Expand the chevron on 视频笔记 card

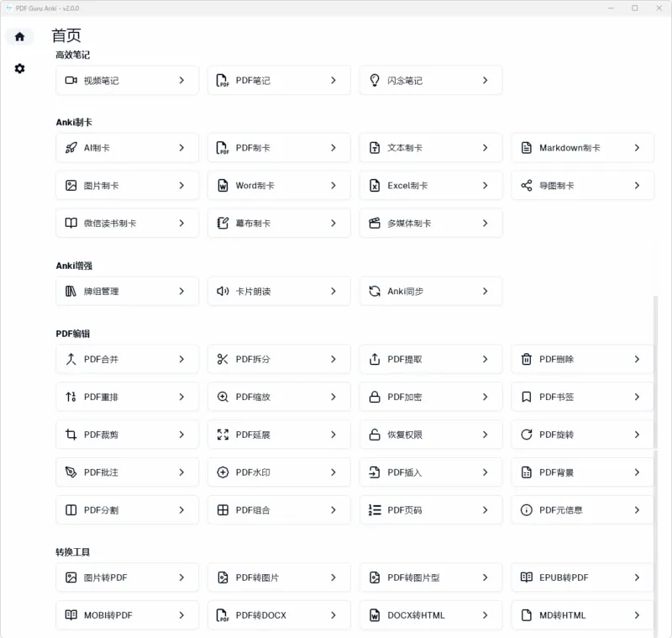[x=181, y=80]
